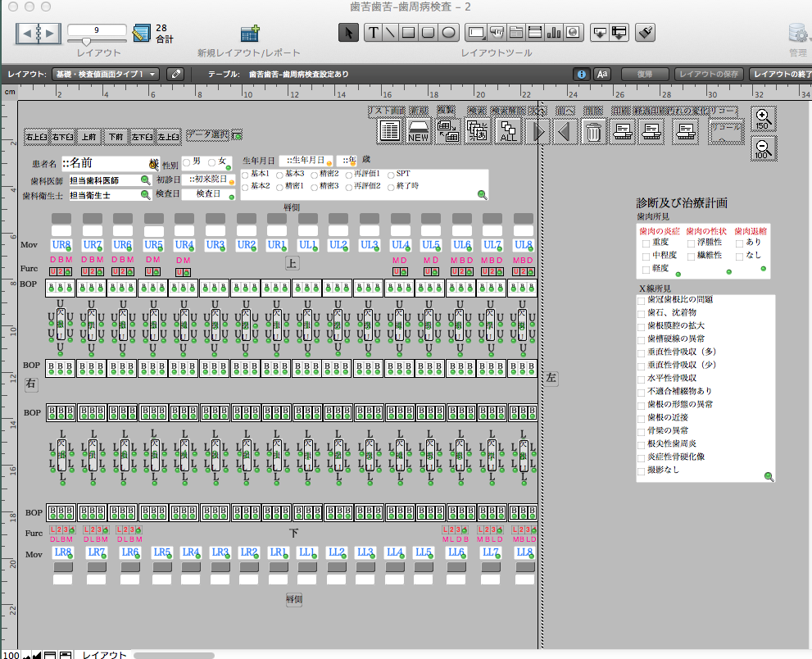Image resolution: width=812 pixels, height=659 pixels.
Task: Select the Web Viewer tool
Action: 574,33
